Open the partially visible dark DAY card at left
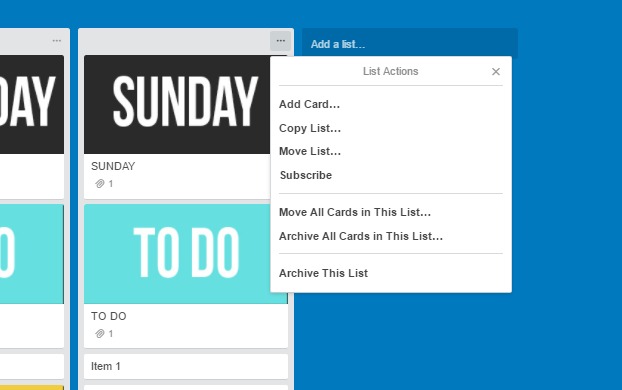The image size is (622, 390). point(32,127)
